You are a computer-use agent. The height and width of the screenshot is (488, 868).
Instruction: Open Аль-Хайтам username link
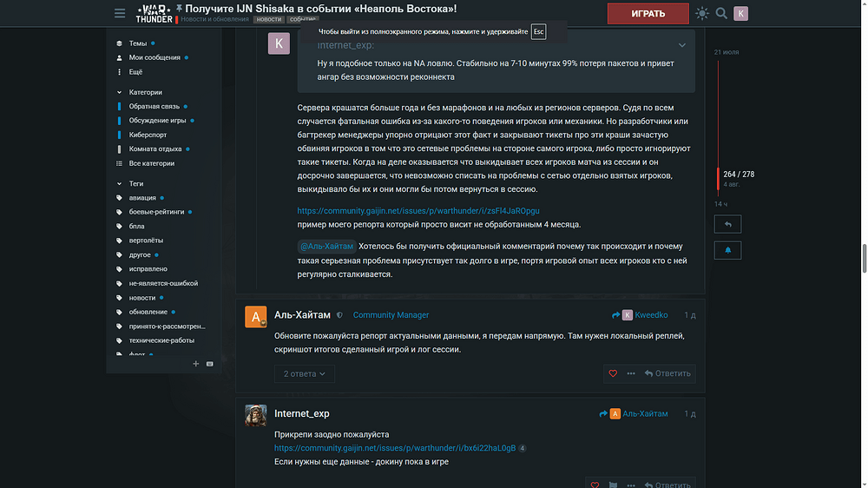click(302, 315)
